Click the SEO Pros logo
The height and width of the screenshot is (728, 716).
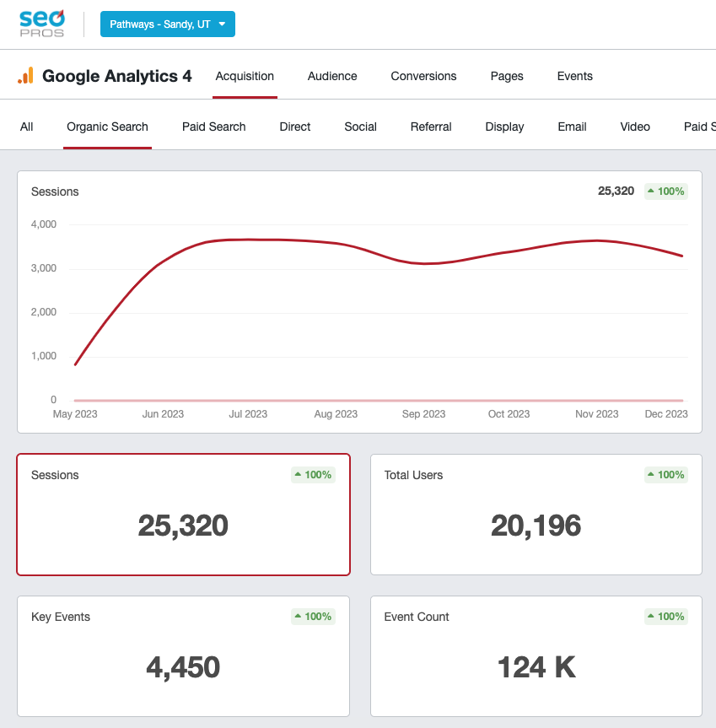pos(41,24)
